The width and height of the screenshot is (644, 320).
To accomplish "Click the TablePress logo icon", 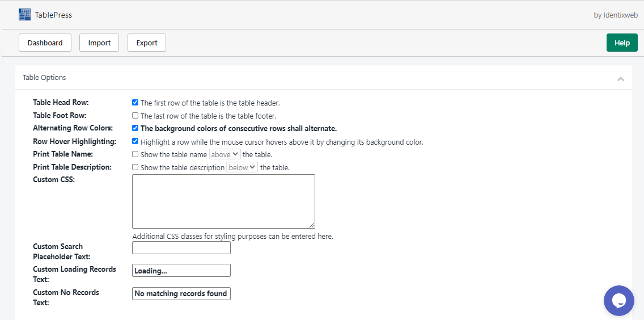I will [24, 14].
